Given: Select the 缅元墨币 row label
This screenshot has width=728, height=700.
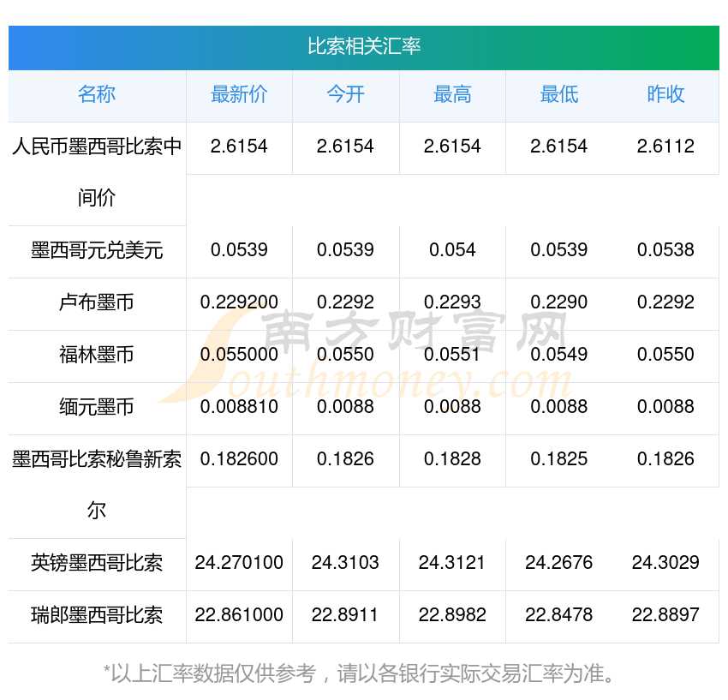Looking at the screenshot, I should [x=97, y=407].
